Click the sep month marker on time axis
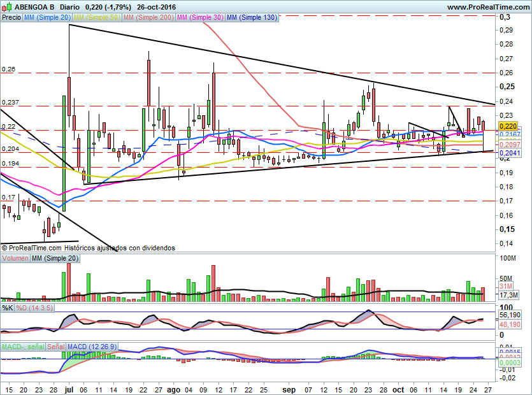The height and width of the screenshot is (395, 532). (289, 390)
